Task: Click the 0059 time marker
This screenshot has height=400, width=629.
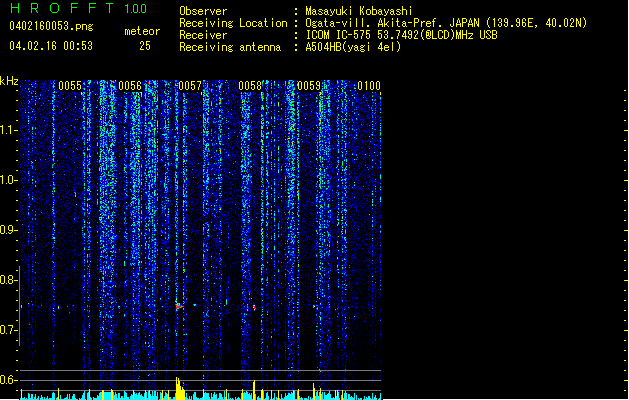Action: coord(309,86)
